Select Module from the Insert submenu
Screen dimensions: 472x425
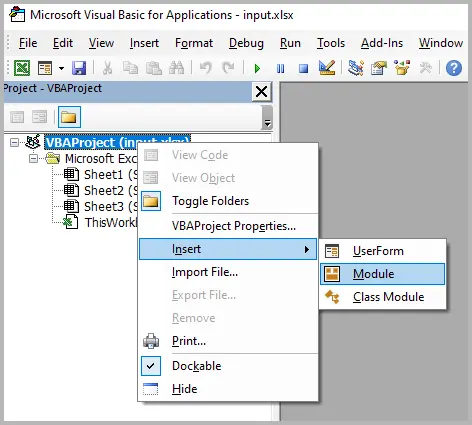382,274
